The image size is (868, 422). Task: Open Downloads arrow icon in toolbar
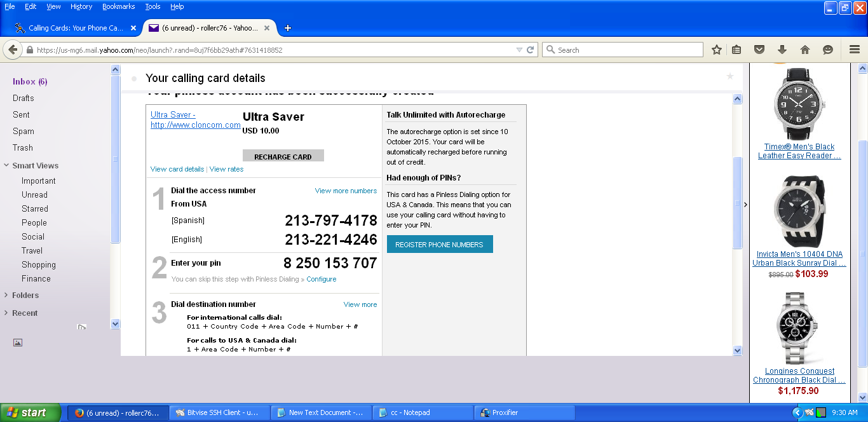(782, 50)
